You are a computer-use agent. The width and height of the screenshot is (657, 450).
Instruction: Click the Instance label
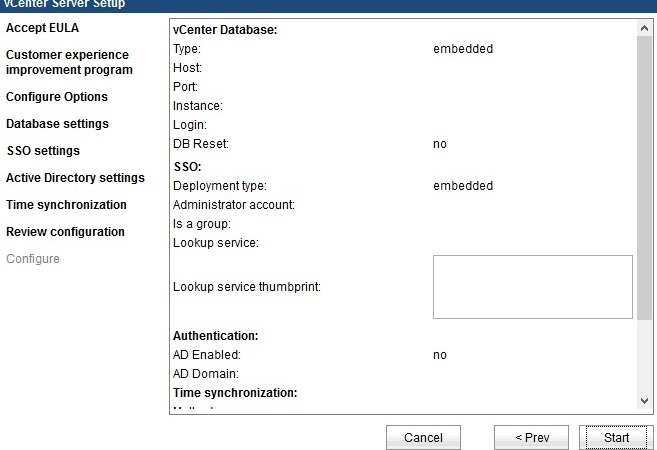pyautogui.click(x=198, y=106)
